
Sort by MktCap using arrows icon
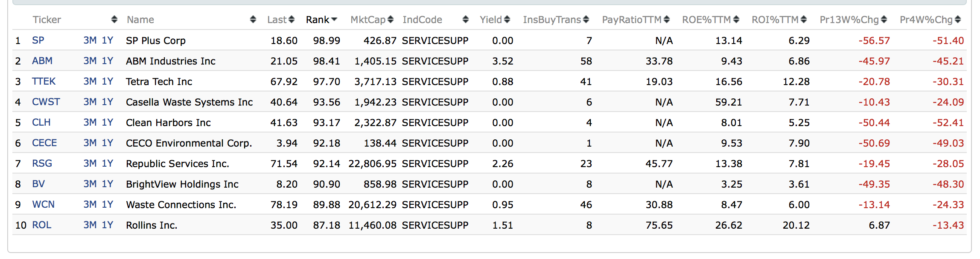tap(391, 20)
